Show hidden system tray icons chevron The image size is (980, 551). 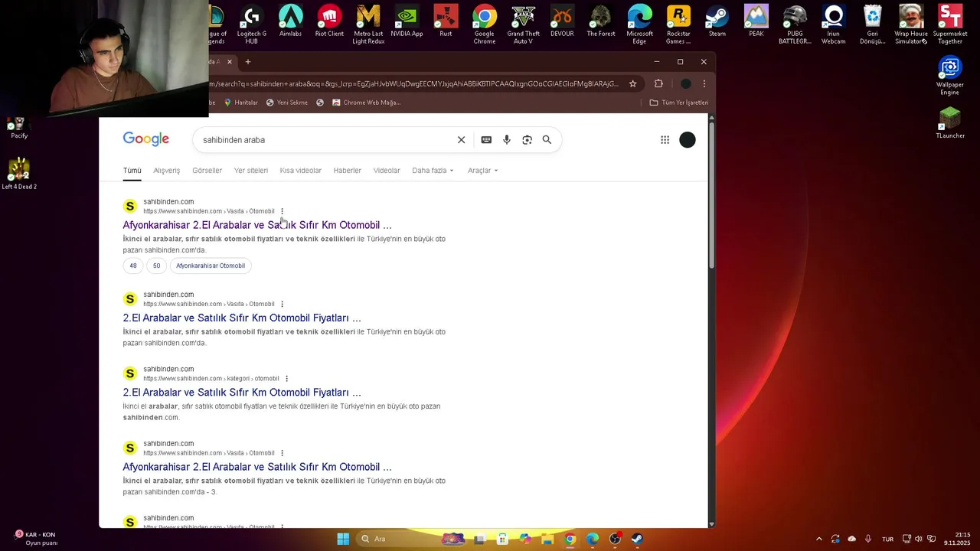(818, 539)
